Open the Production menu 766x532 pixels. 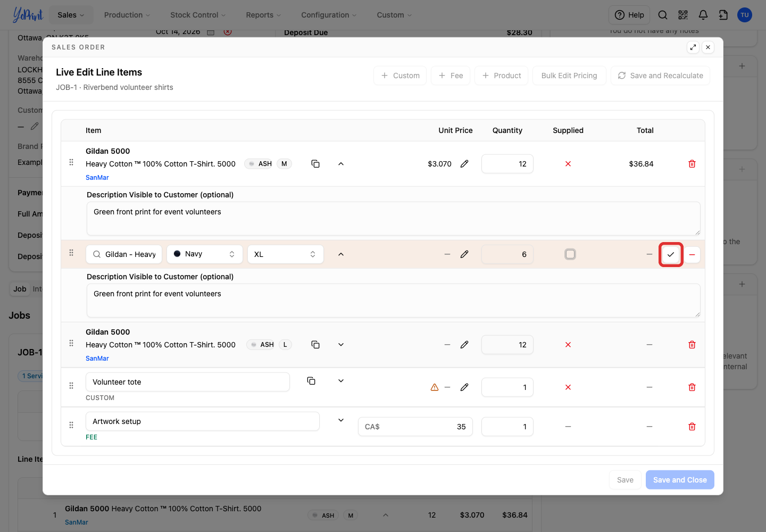[x=127, y=15]
